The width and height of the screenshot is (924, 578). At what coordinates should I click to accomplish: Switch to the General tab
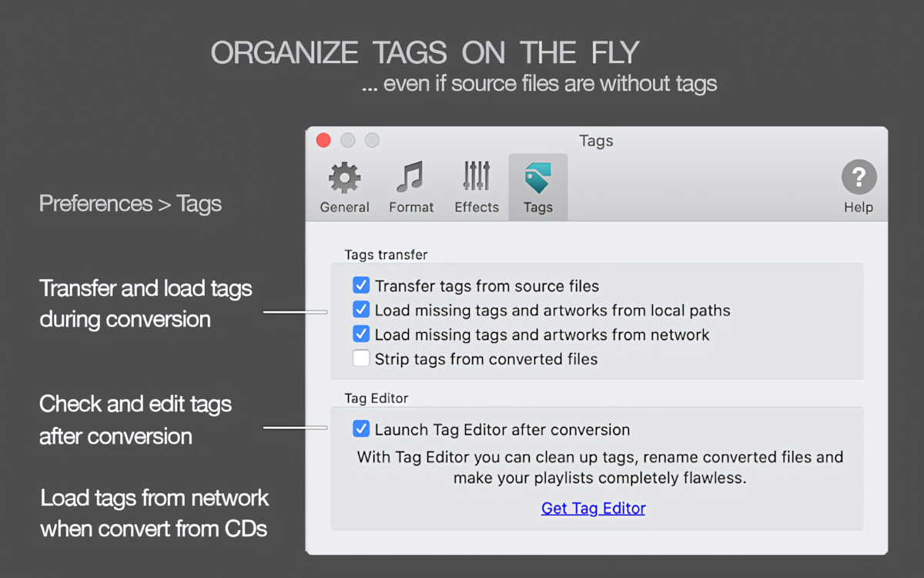(x=343, y=187)
